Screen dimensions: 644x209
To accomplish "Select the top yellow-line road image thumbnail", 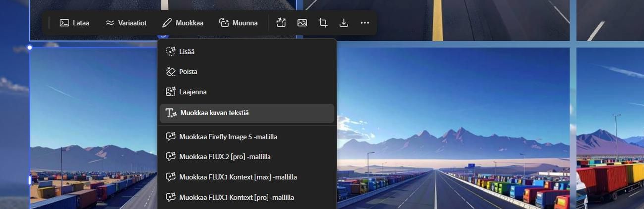I will (x=436, y=20).
